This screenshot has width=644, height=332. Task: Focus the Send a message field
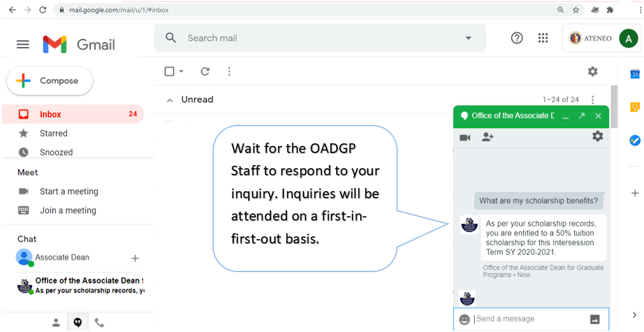pyautogui.click(x=530, y=319)
